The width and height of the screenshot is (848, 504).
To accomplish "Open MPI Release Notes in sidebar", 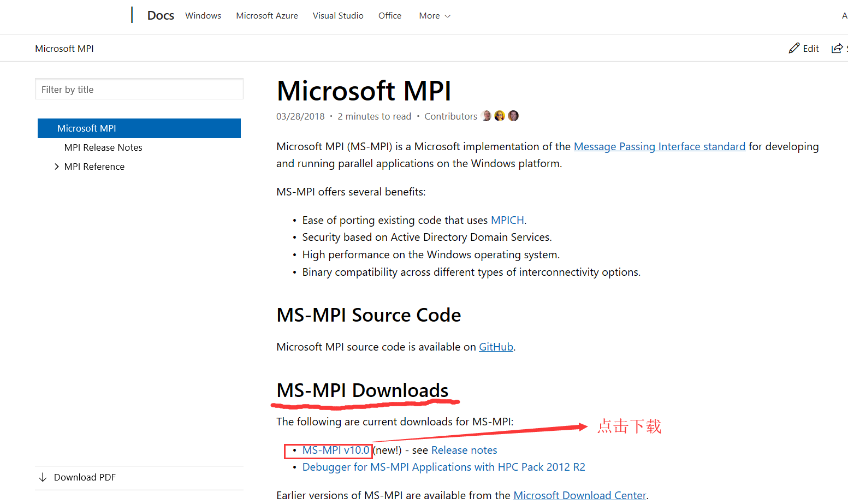I will pyautogui.click(x=103, y=147).
